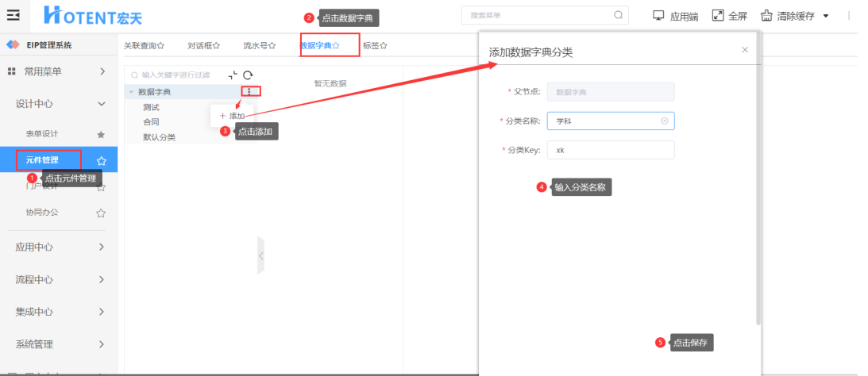Click the search magnifier icon
Screen dimensions: 868x376
pos(619,16)
